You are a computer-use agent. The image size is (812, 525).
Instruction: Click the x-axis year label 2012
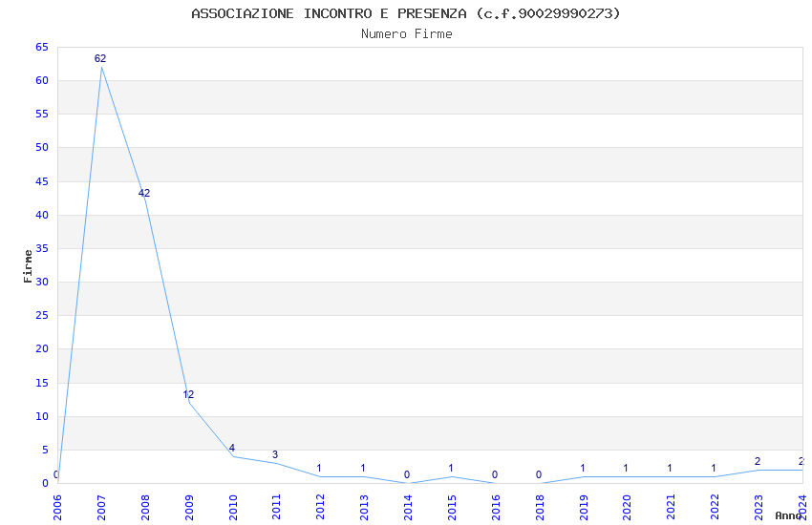[x=321, y=508]
